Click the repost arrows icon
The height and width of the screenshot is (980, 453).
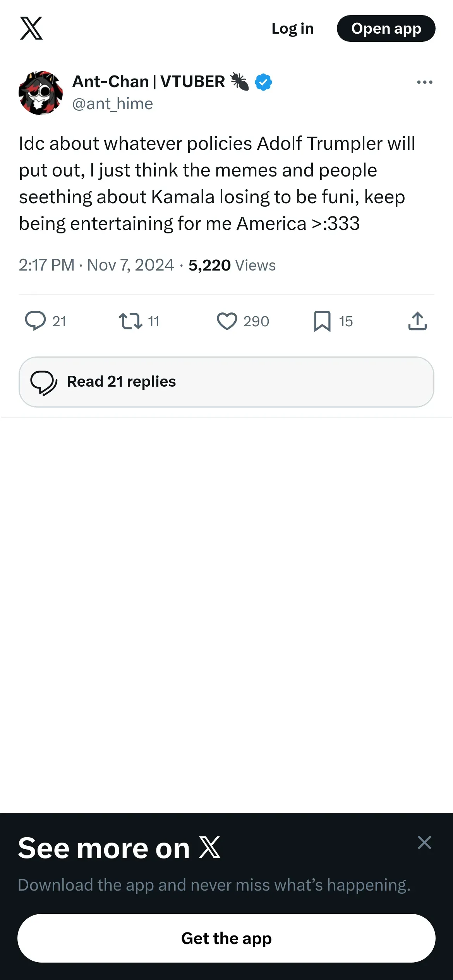tap(130, 321)
